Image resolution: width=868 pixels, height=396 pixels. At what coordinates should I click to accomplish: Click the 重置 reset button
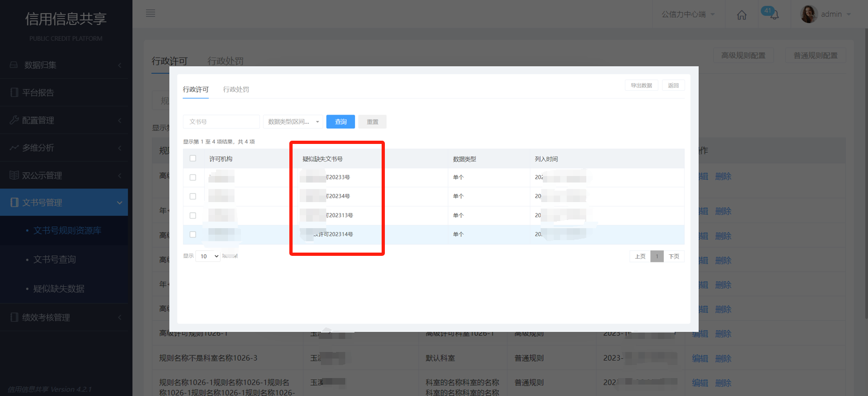coord(372,122)
